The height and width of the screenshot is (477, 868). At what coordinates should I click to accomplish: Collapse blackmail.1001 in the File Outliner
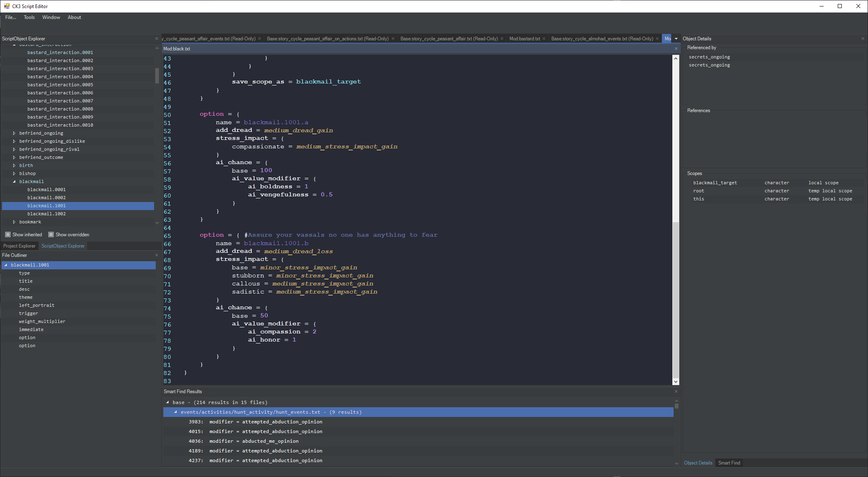[x=6, y=265]
